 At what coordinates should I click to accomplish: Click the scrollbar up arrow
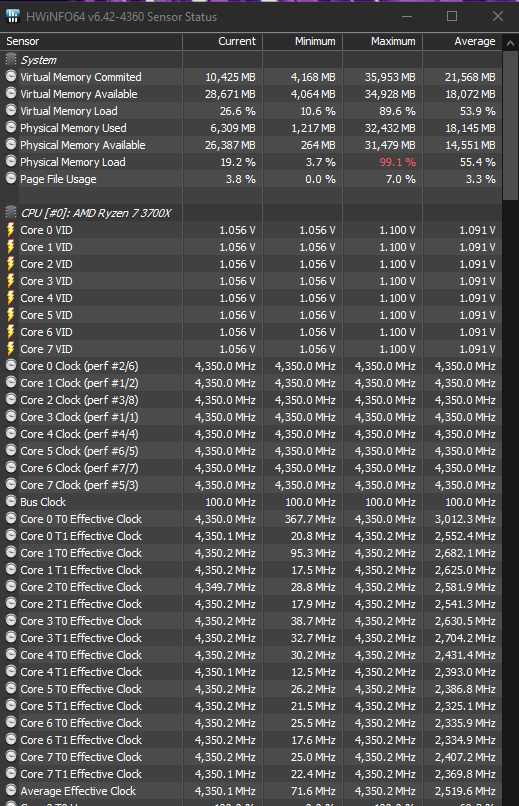click(x=510, y=43)
